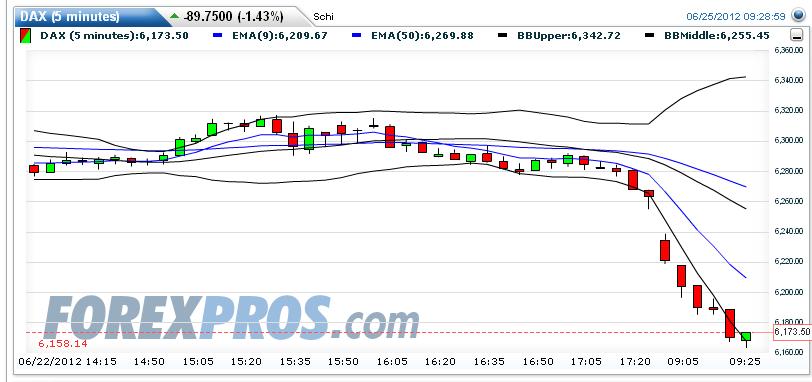The width and height of the screenshot is (812, 382).
Task: Click the 14:50 time axis label
Action: coord(149,362)
